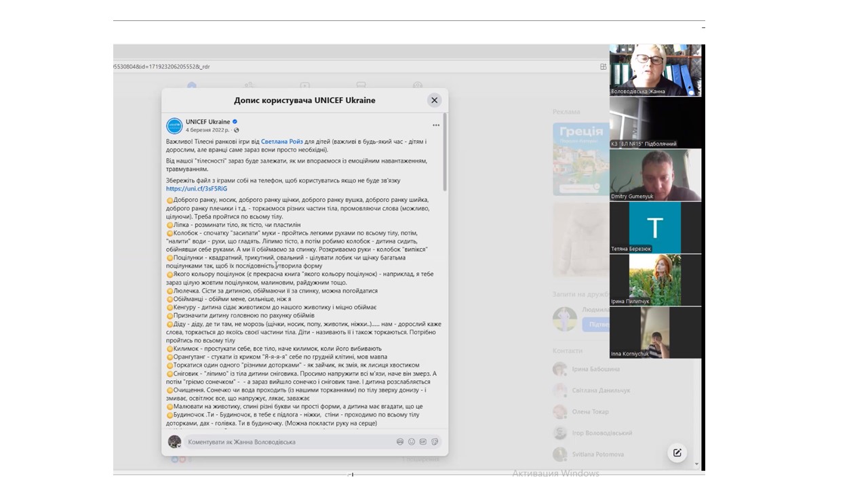Click the public globe icon beside the post date
This screenshot has height=488, width=868.
tap(237, 130)
